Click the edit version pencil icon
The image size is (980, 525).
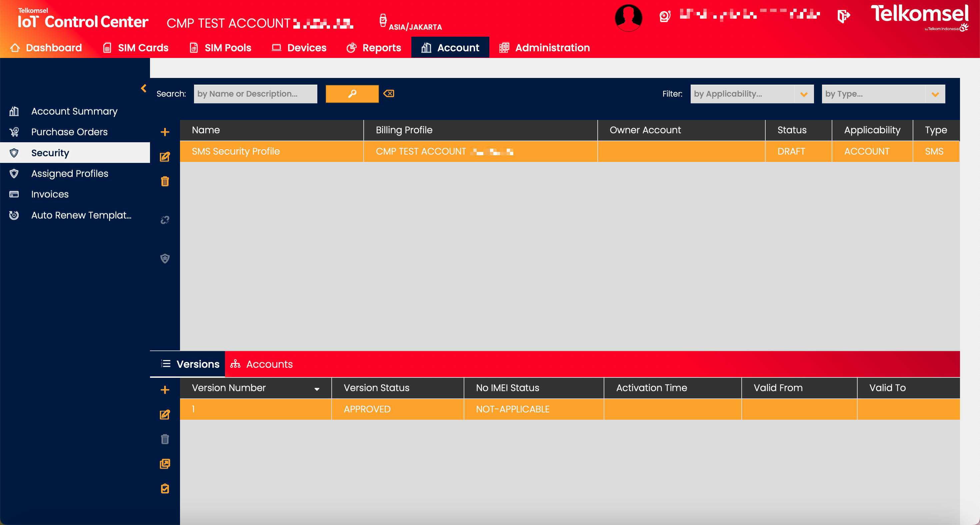coord(165,414)
